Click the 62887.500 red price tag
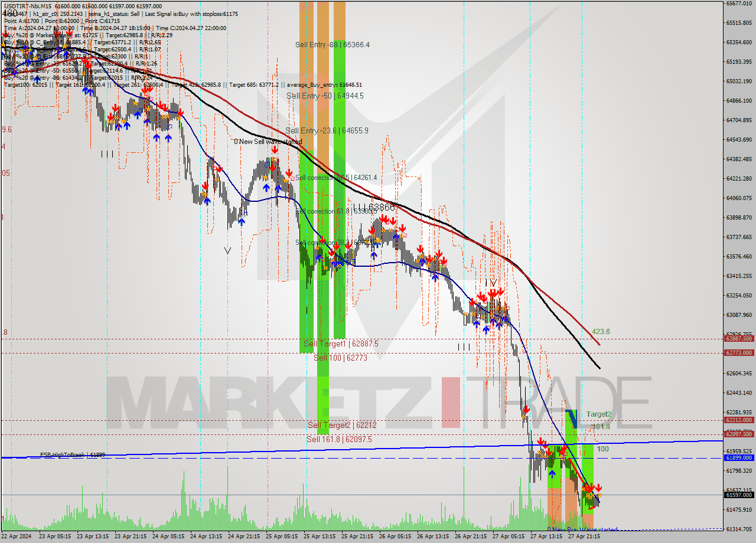756x543 pixels. tap(739, 339)
